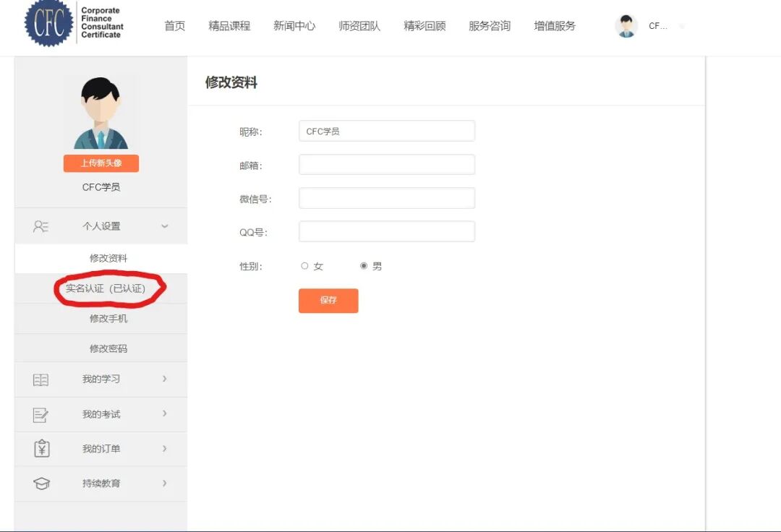The image size is (781, 532).
Task: Click the personal settings person icon
Action: (40, 226)
